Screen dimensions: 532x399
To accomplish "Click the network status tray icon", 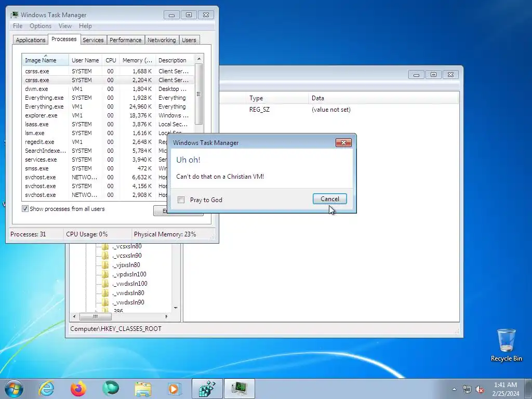I will point(467,389).
